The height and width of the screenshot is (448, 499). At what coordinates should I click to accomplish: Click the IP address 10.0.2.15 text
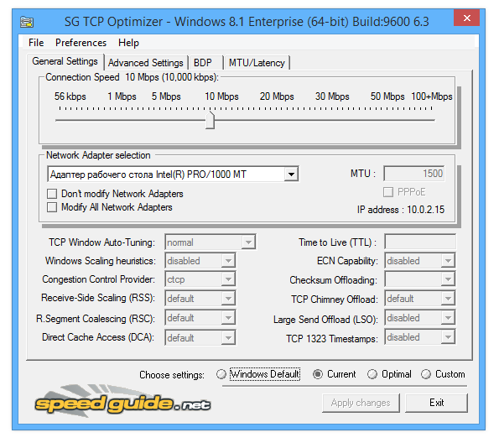click(x=401, y=210)
